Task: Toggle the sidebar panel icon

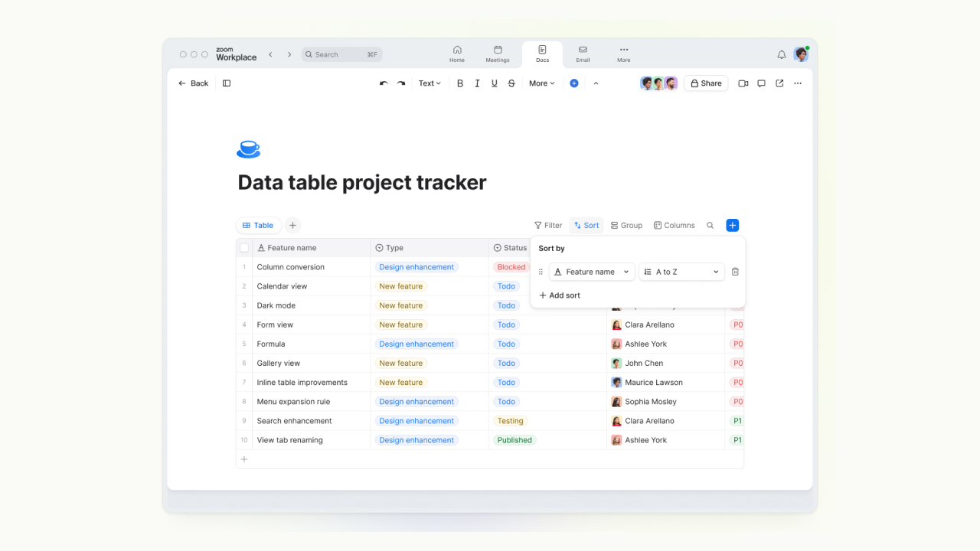Action: pos(227,83)
